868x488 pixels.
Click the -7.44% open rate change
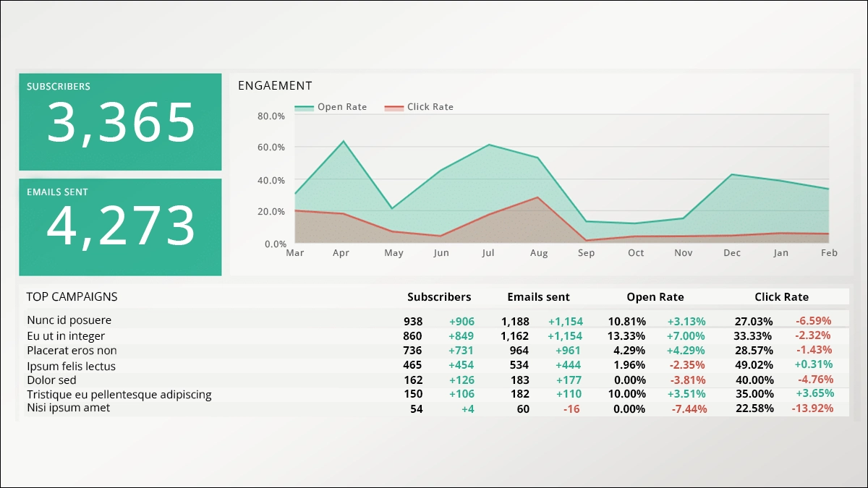coord(688,409)
